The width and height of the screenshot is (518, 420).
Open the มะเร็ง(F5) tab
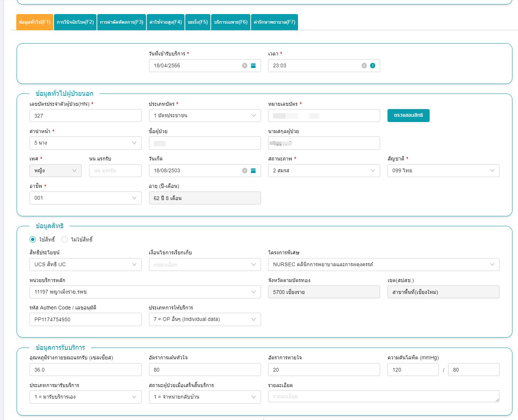[197, 22]
